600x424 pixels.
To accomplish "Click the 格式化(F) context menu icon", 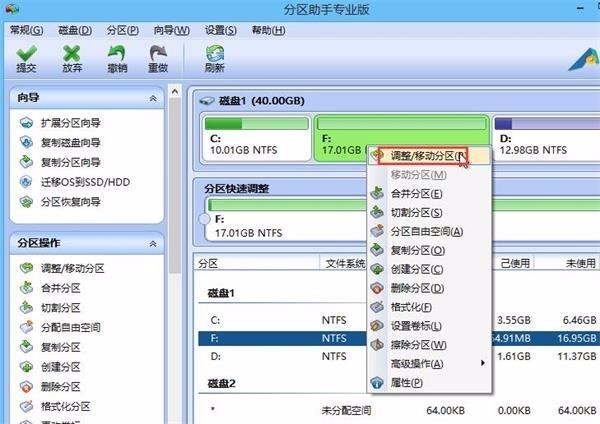I will [377, 307].
